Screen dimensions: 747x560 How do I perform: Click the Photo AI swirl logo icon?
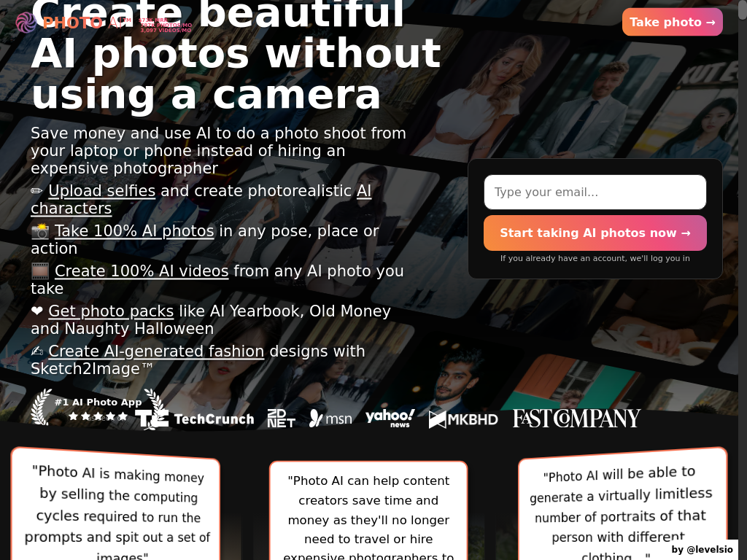tap(26, 23)
